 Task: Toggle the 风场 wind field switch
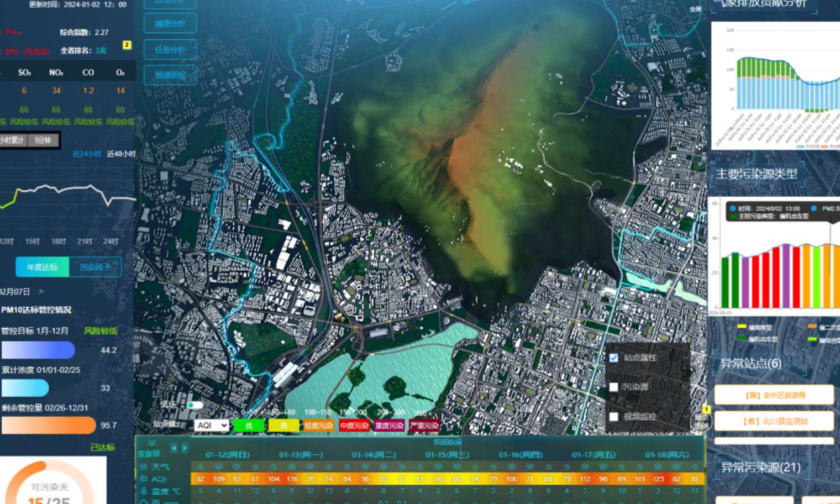pos(195,405)
